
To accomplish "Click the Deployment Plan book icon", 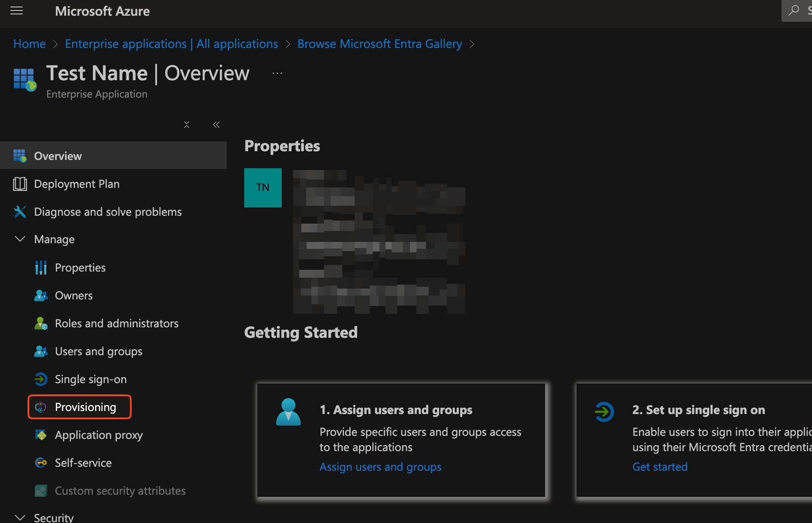I will pyautogui.click(x=20, y=184).
